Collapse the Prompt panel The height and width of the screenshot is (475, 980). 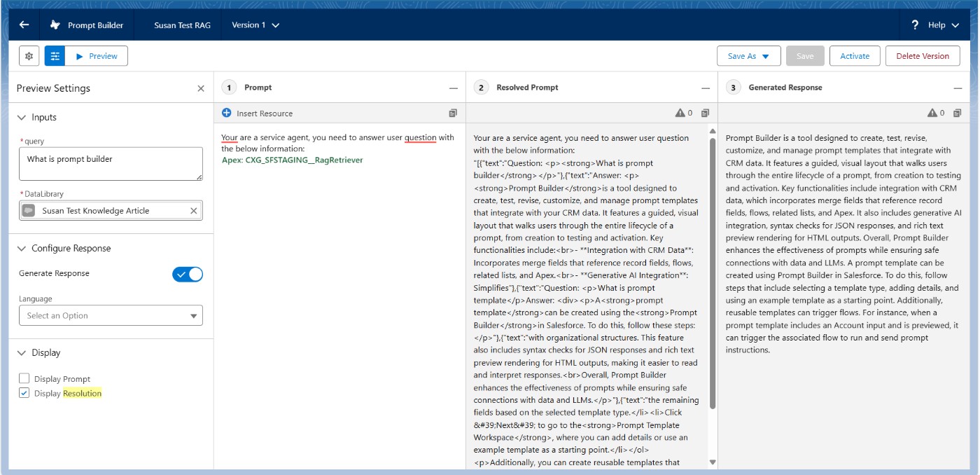pyautogui.click(x=454, y=88)
